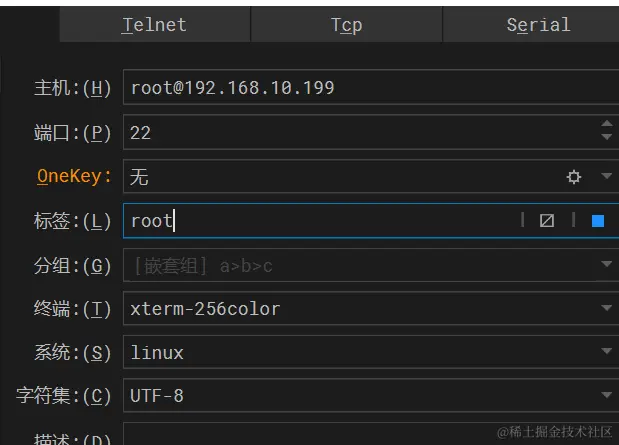Switch to the Serial tab
This screenshot has height=445, width=619.
pyautogui.click(x=531, y=24)
